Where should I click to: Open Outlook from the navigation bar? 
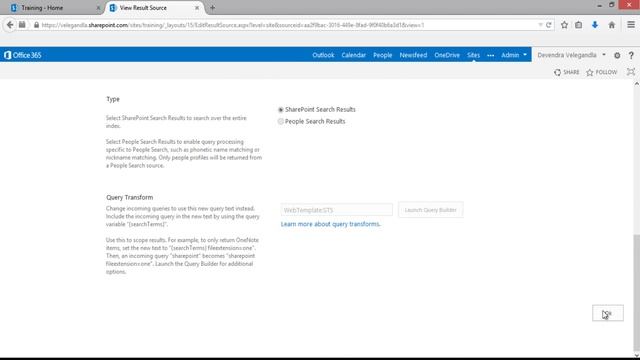tap(323, 55)
